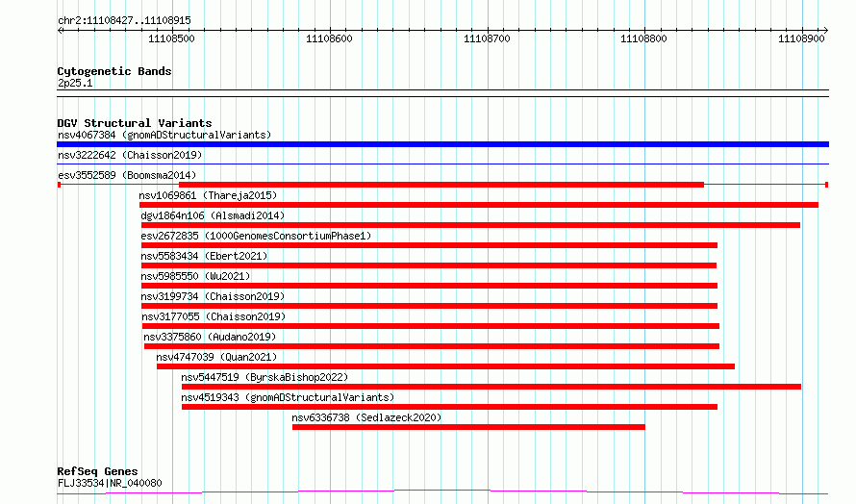Open variant label dgv1864n106 (Alsmadi2014)
This screenshot has width=856, height=504.
tap(213, 215)
